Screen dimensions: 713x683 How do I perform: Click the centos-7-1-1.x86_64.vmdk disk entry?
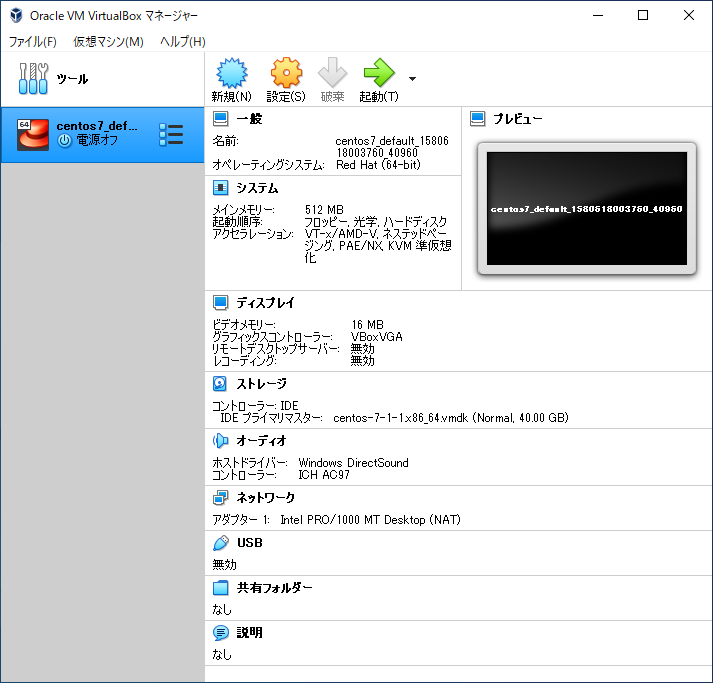click(x=451, y=418)
